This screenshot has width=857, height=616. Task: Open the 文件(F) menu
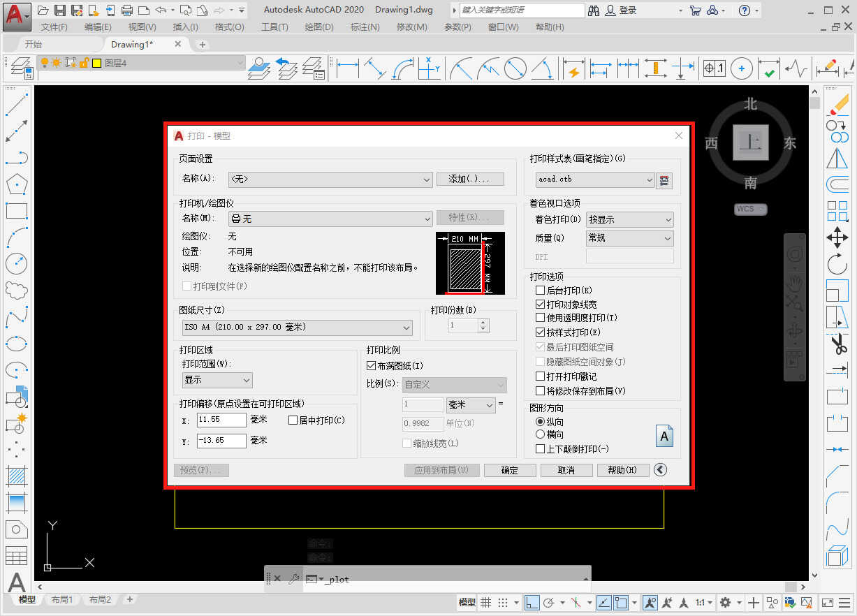[54, 27]
